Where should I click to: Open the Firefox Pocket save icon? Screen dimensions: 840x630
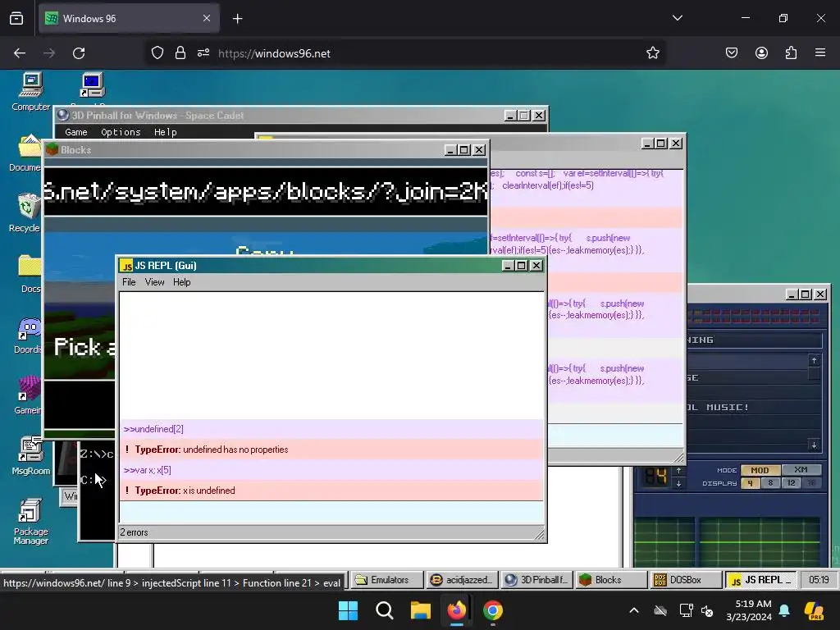732,52
